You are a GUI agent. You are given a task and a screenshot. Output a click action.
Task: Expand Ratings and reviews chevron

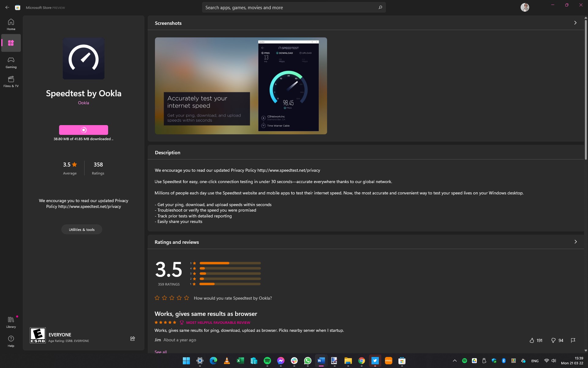pos(575,242)
